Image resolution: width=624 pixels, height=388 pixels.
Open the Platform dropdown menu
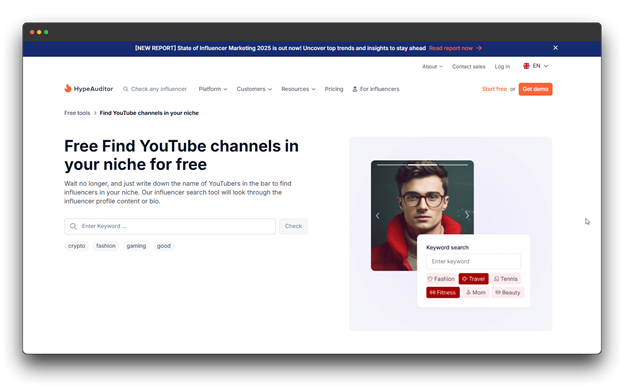[x=213, y=89]
